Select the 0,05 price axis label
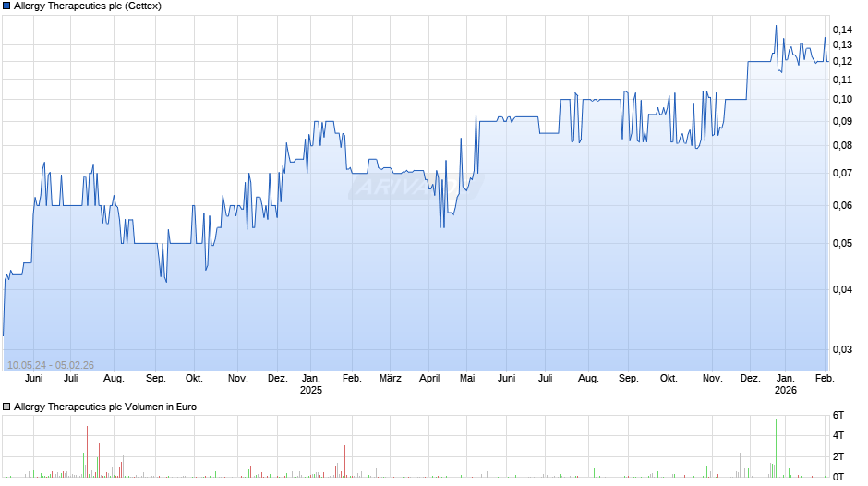 (x=842, y=243)
